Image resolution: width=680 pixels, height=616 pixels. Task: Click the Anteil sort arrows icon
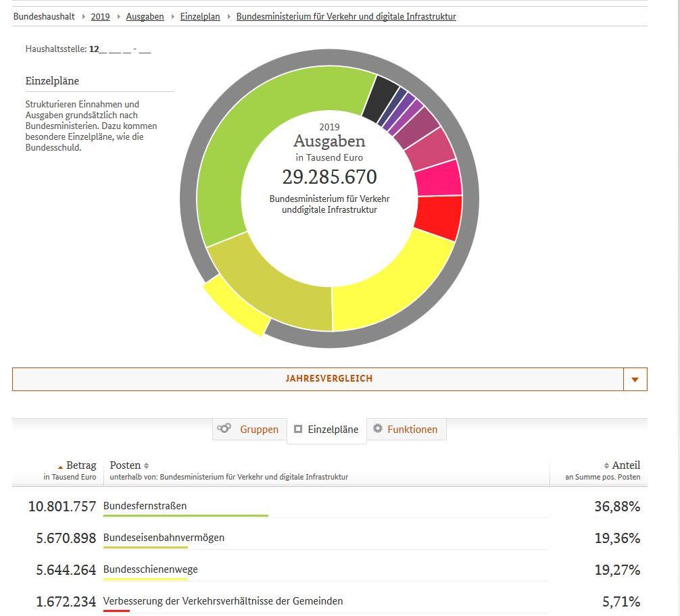606,465
